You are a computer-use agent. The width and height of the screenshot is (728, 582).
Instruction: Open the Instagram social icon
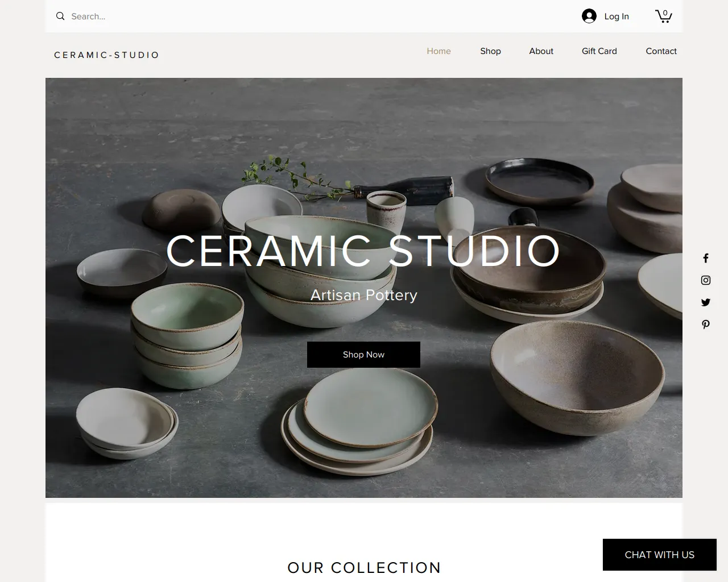(706, 280)
